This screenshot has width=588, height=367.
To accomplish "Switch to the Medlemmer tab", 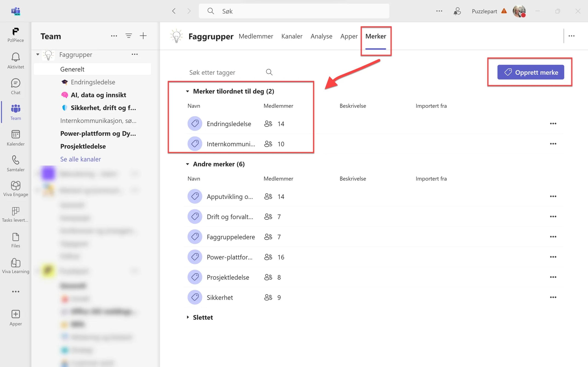I will (x=256, y=36).
